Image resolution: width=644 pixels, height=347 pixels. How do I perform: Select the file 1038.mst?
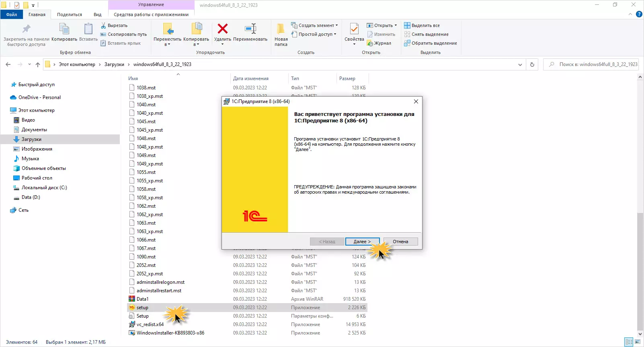pos(247,88)
